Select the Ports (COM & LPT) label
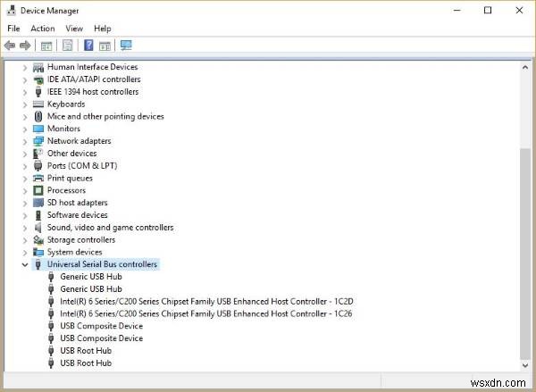 click(x=82, y=166)
